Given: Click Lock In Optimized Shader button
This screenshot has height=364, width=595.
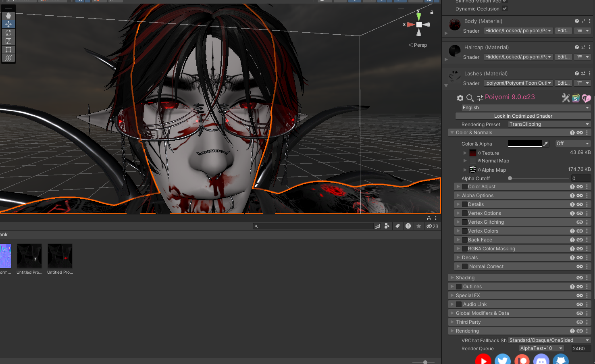Looking at the screenshot, I should [x=523, y=116].
